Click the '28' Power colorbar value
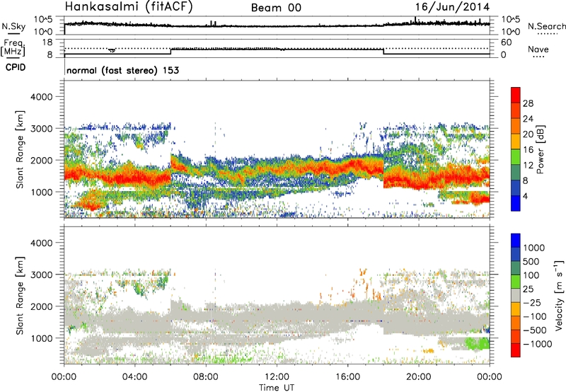The height and width of the screenshot is (392, 566). (528, 103)
